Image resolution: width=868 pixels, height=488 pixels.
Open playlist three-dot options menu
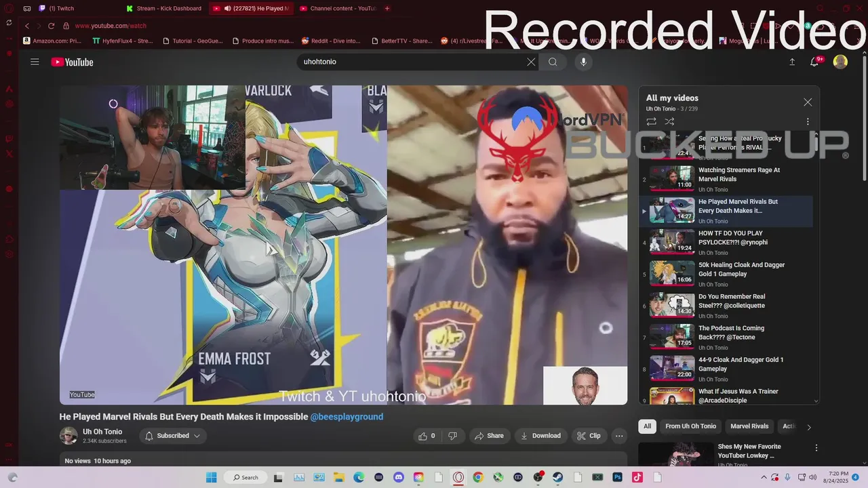[x=808, y=121]
